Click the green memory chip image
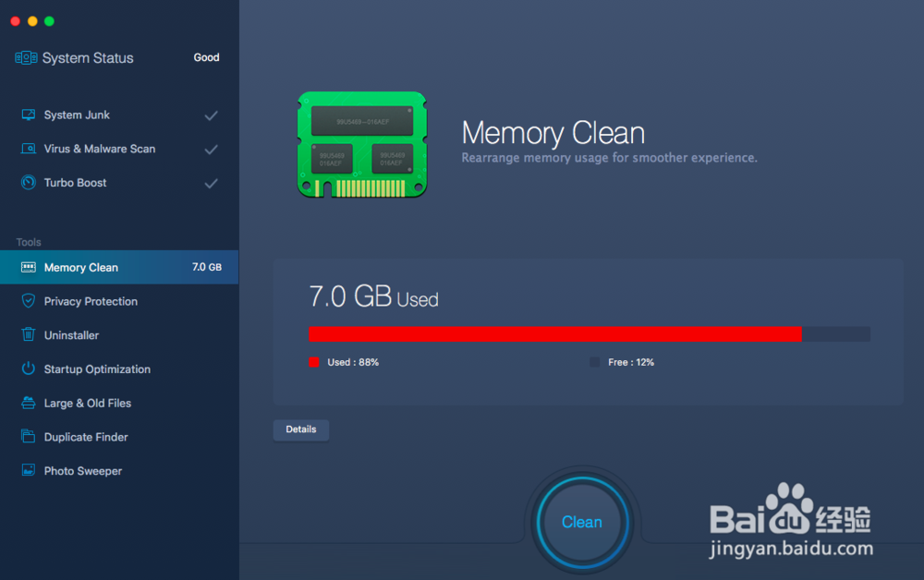The height and width of the screenshot is (580, 924). (x=362, y=145)
